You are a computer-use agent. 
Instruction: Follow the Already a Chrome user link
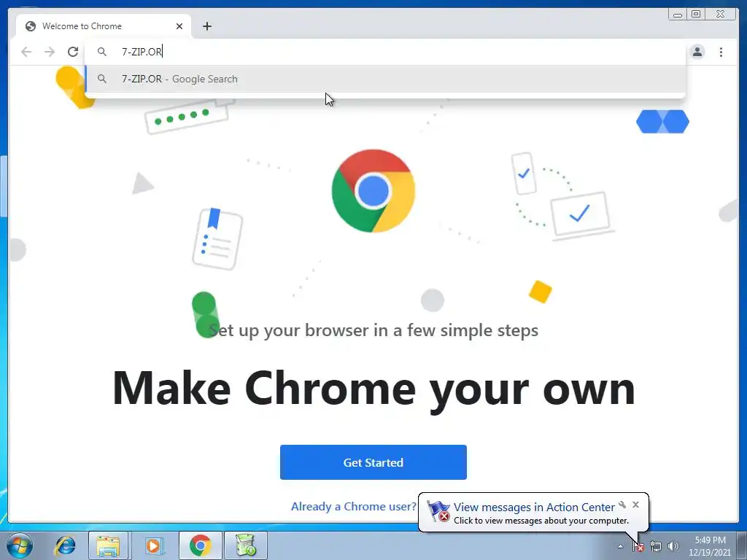[354, 506]
